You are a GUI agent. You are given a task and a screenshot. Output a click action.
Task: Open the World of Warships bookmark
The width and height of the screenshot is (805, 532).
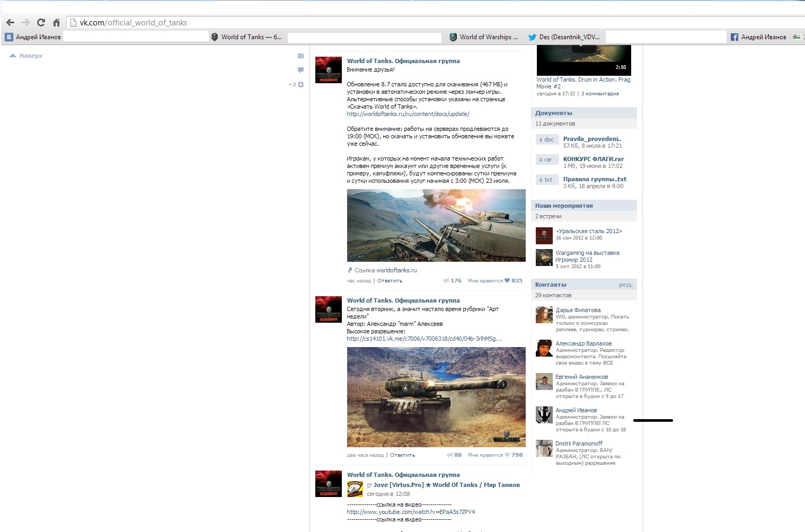(484, 37)
